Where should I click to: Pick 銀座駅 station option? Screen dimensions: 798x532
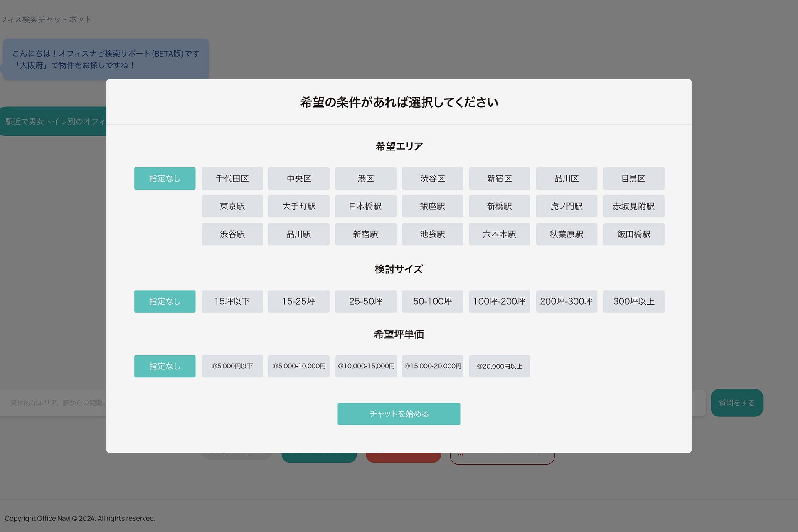pos(432,206)
